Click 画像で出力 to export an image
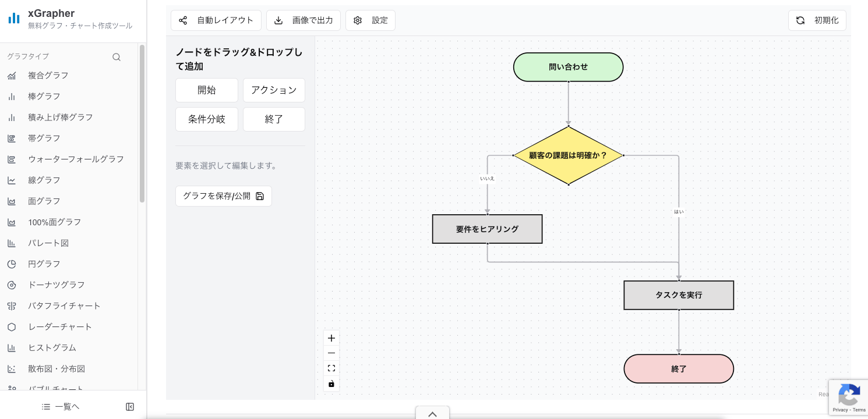This screenshot has width=868, height=419. coord(304,20)
